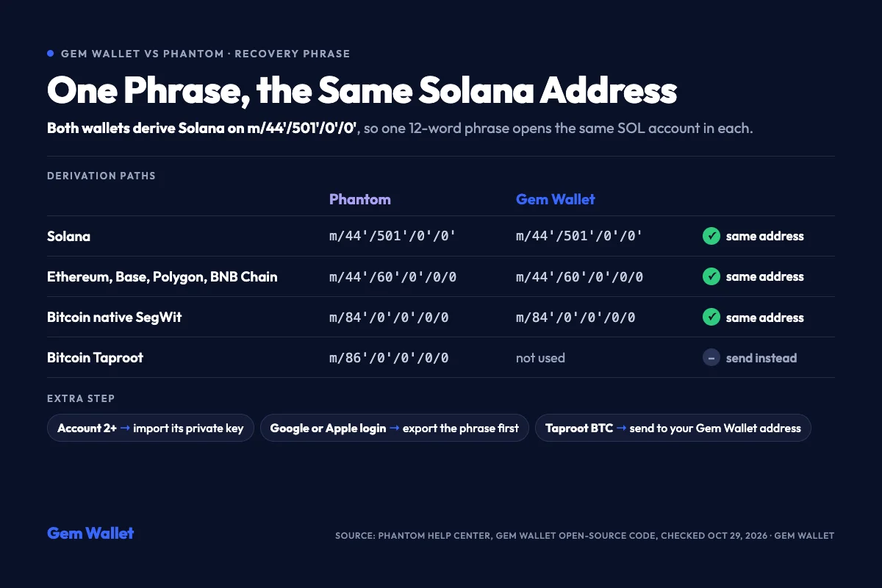Select the Phantom column header
This screenshot has height=588, width=882.
[360, 199]
